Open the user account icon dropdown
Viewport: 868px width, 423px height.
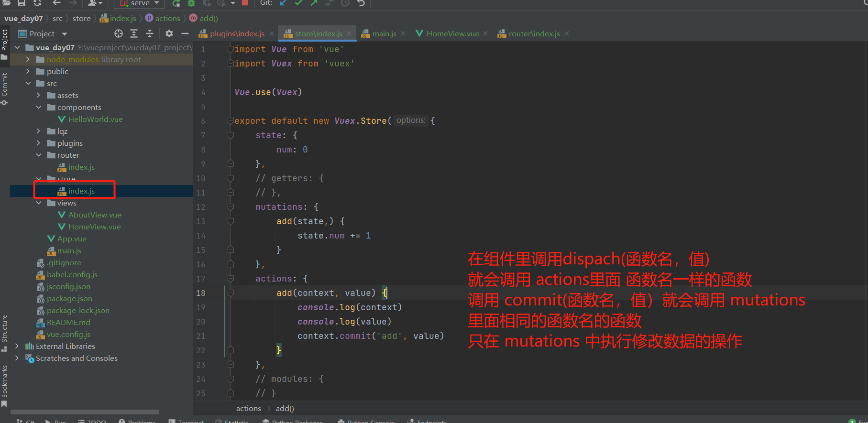[95, 3]
